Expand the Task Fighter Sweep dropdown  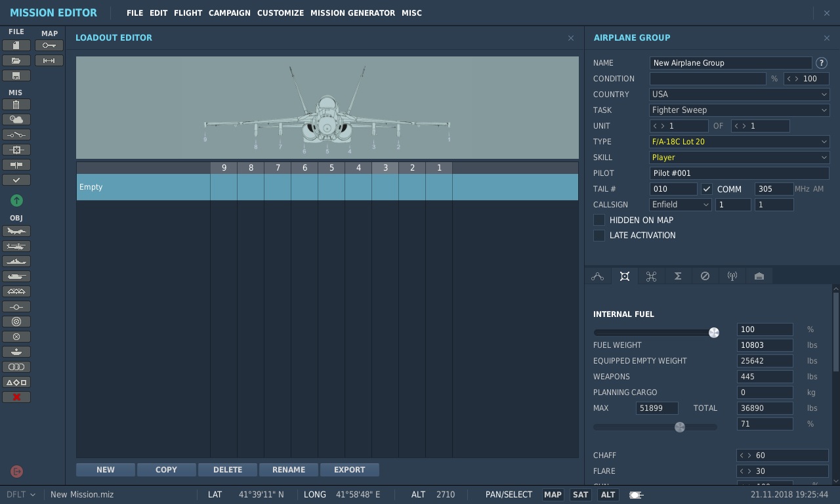(740, 110)
